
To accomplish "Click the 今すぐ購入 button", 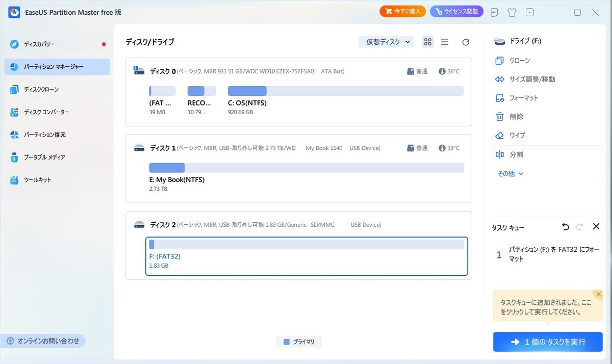I will pos(402,12).
